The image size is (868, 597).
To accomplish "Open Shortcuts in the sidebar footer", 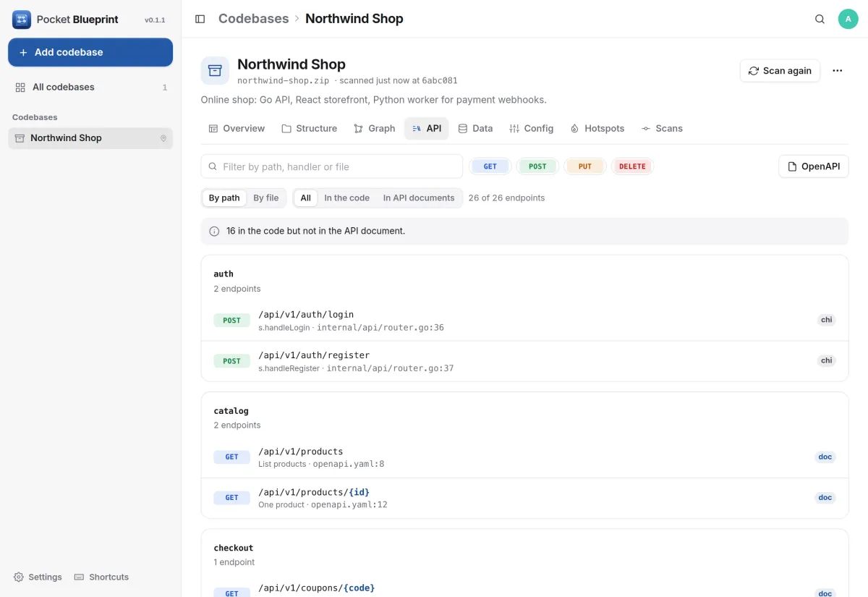I will (x=101, y=577).
